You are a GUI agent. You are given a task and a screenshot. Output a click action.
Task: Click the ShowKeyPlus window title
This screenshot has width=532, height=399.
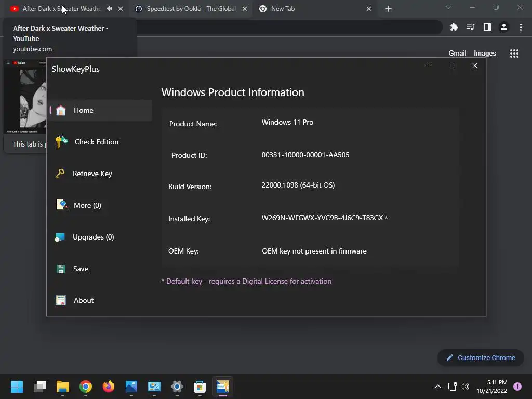tap(76, 69)
